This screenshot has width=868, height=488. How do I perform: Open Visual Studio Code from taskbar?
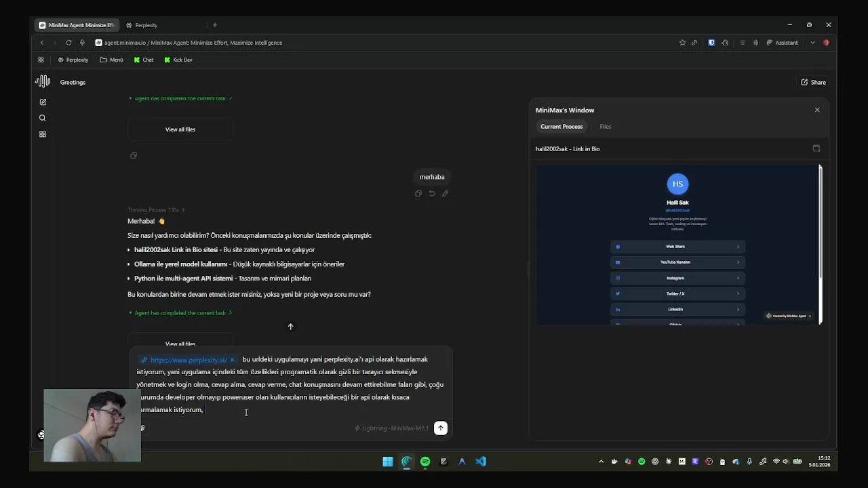coord(481,462)
